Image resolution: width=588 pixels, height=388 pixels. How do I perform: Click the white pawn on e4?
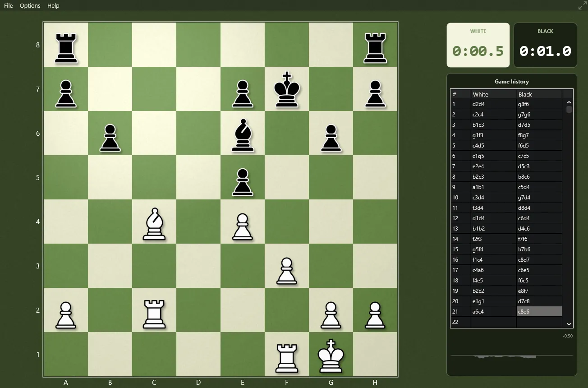(243, 226)
